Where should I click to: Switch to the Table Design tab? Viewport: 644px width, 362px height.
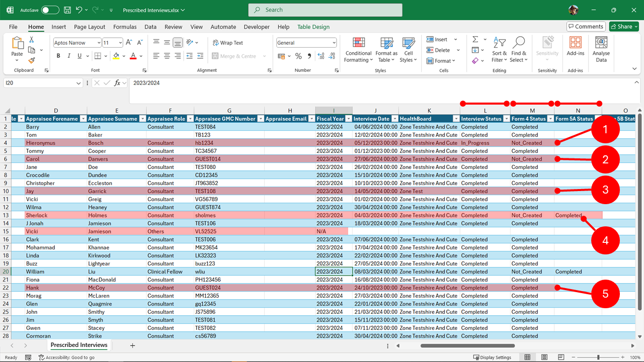(x=313, y=27)
